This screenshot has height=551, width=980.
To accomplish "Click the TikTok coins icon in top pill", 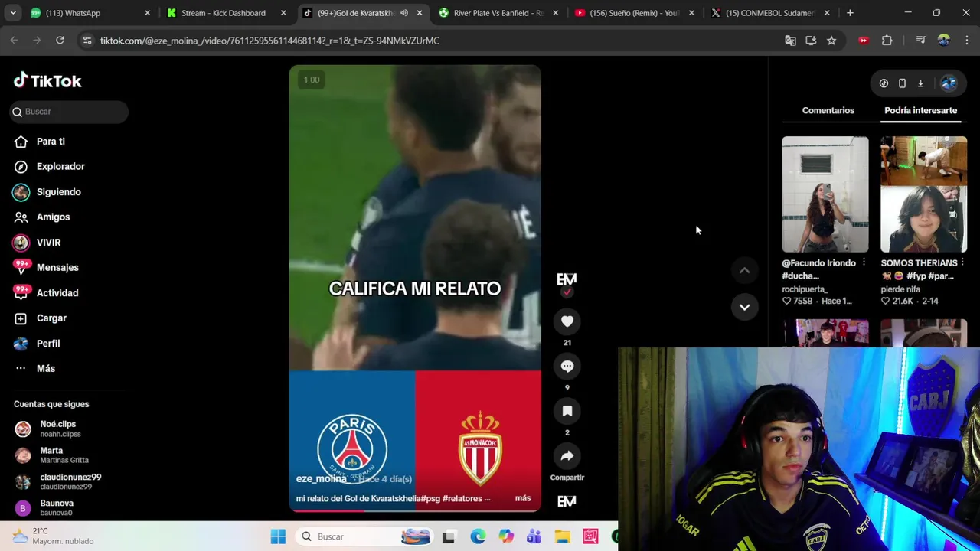I will (884, 83).
